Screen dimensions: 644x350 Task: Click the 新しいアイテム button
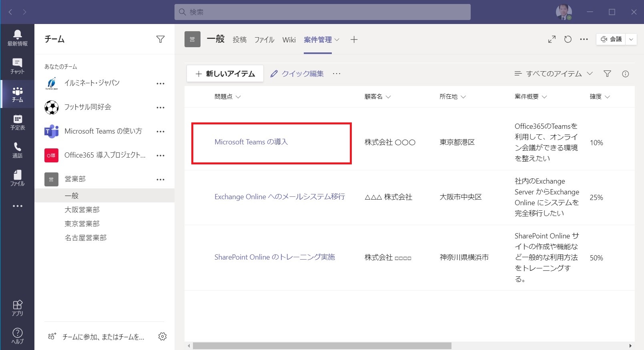[x=225, y=74]
